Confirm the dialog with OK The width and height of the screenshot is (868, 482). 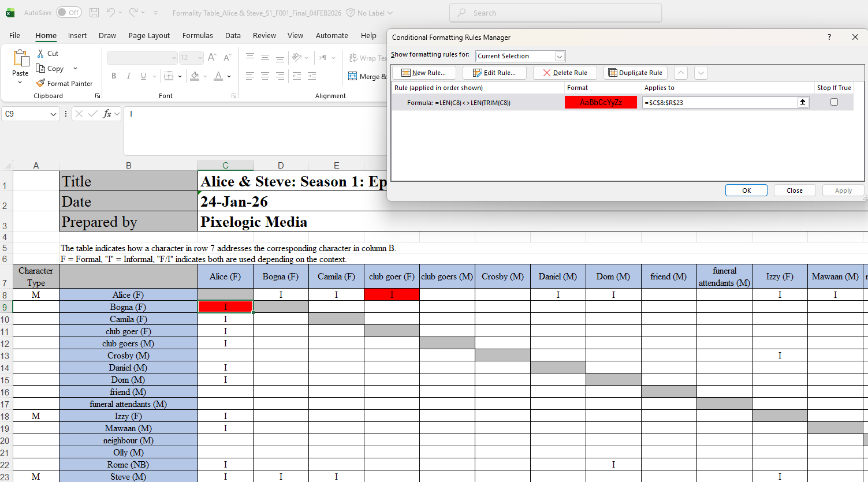click(x=746, y=190)
